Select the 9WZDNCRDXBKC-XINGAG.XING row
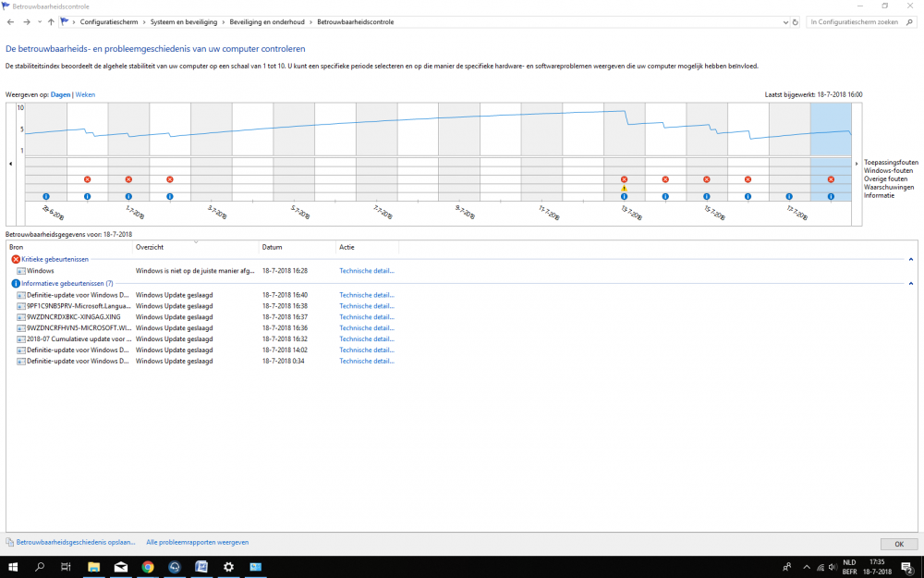 point(206,316)
